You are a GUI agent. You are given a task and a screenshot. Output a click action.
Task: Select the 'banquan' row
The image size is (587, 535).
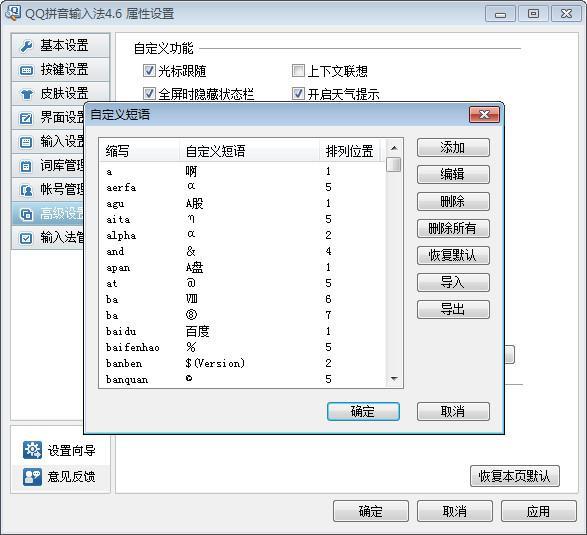(243, 379)
